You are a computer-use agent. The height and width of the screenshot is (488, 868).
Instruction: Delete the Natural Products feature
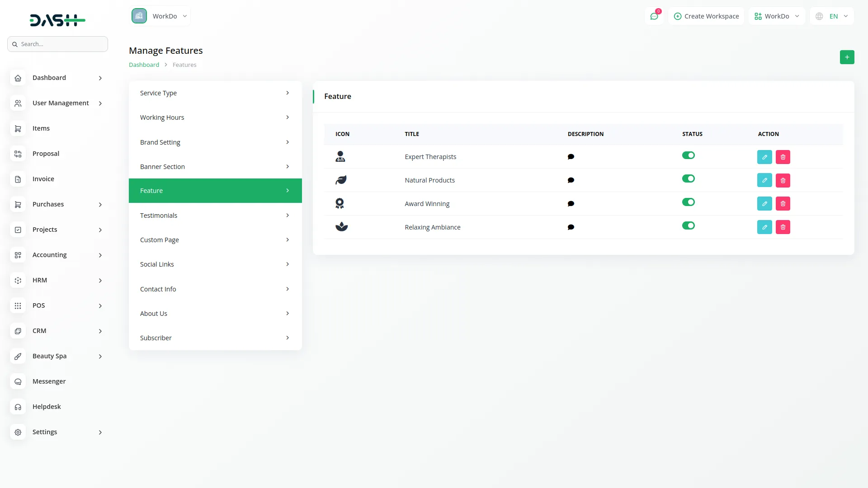pyautogui.click(x=783, y=180)
